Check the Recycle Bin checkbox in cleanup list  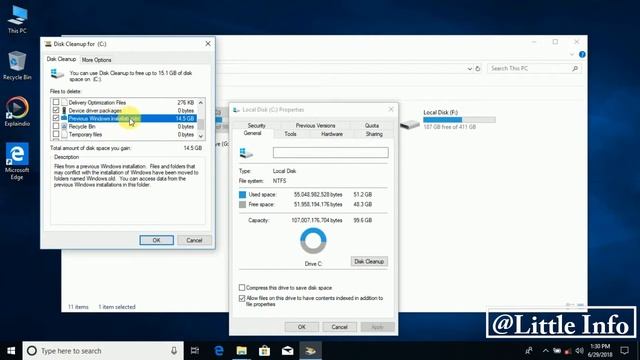56,127
